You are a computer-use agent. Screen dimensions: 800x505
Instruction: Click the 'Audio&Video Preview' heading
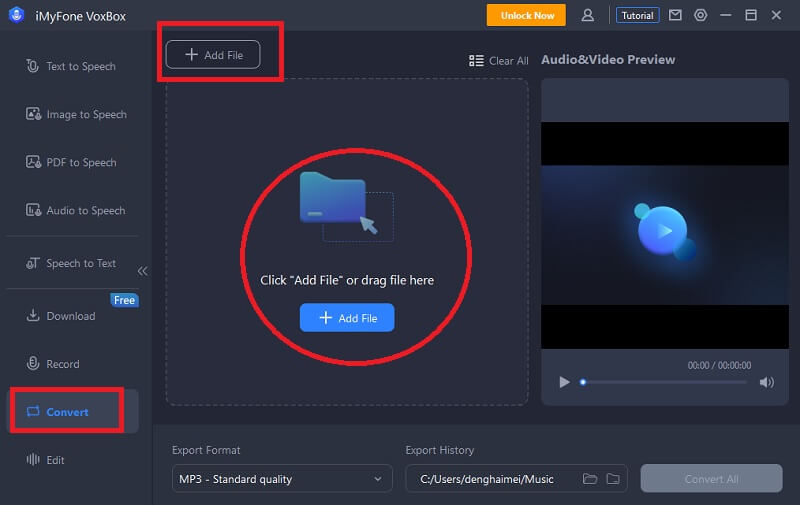(x=608, y=60)
